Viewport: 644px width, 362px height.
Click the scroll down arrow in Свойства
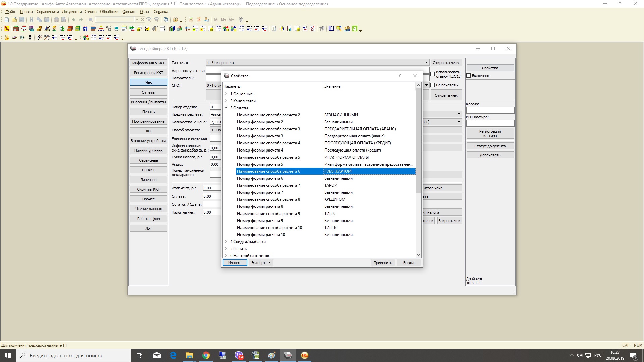coord(418,255)
